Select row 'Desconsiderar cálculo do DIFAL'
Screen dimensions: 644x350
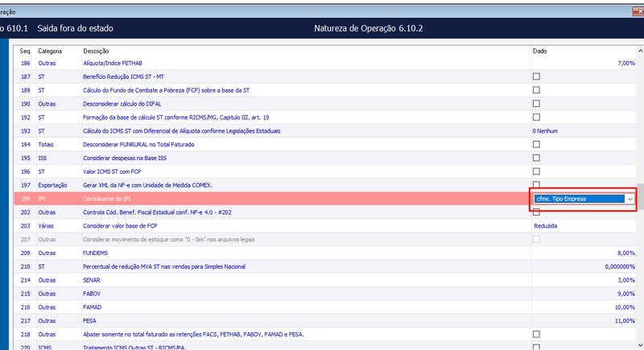[x=324, y=104]
